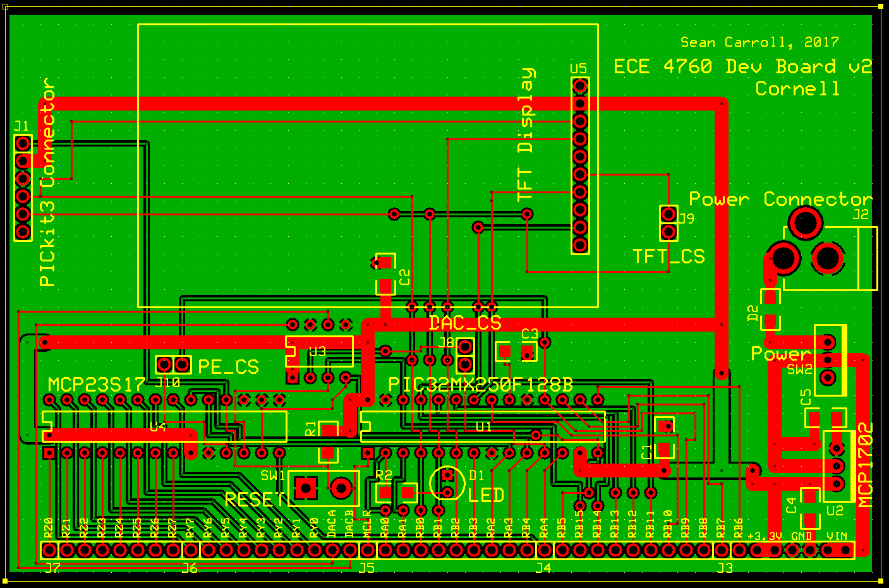The width and height of the screenshot is (889, 588).
Task: Select the "TFT Display" vertical label
Action: point(526,135)
